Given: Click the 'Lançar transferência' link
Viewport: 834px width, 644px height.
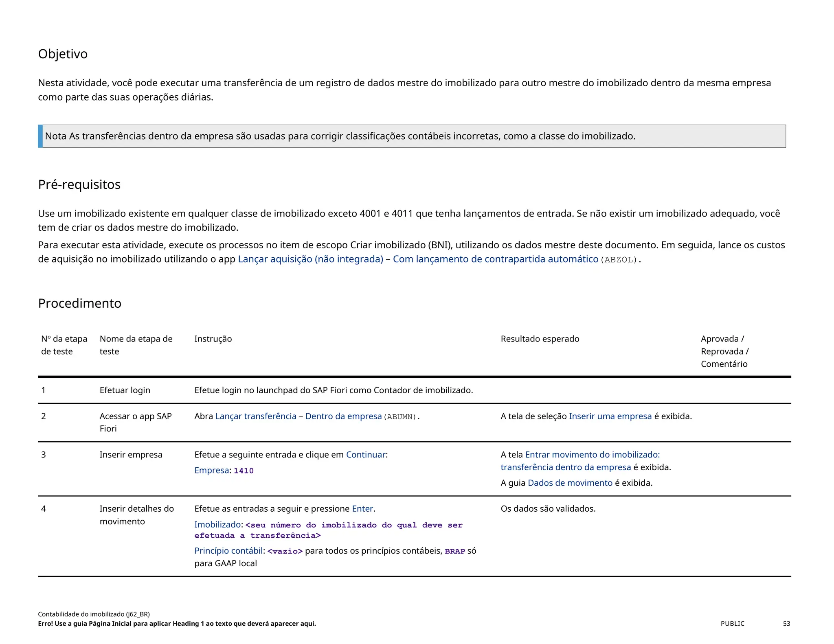Looking at the screenshot, I should (256, 416).
